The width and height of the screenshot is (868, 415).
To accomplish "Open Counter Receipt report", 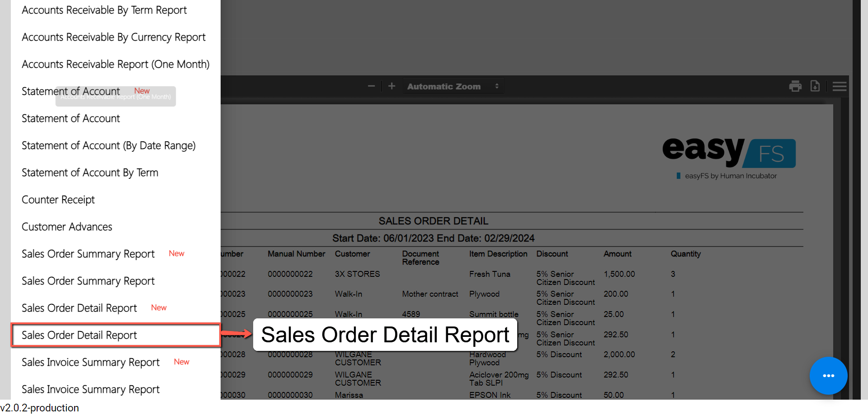I will click(58, 200).
